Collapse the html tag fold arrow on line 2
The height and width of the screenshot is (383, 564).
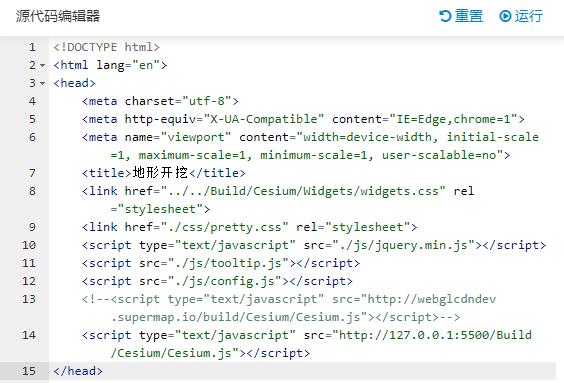[42, 65]
